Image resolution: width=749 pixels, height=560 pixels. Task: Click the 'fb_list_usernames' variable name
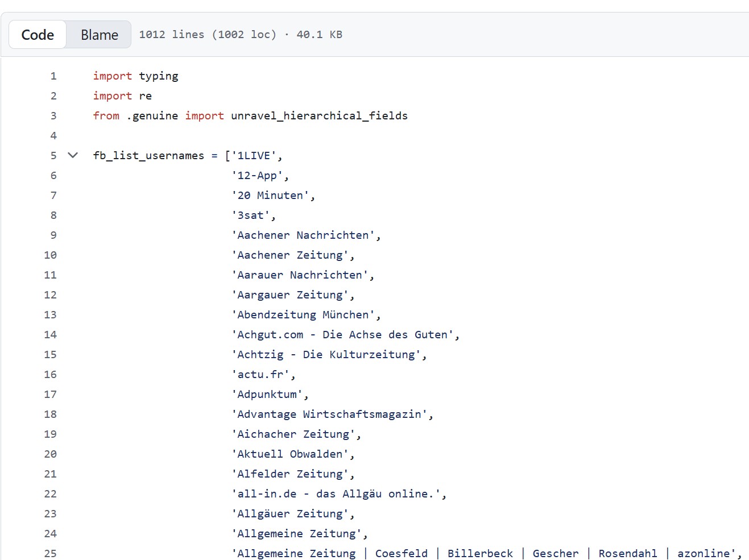click(148, 156)
